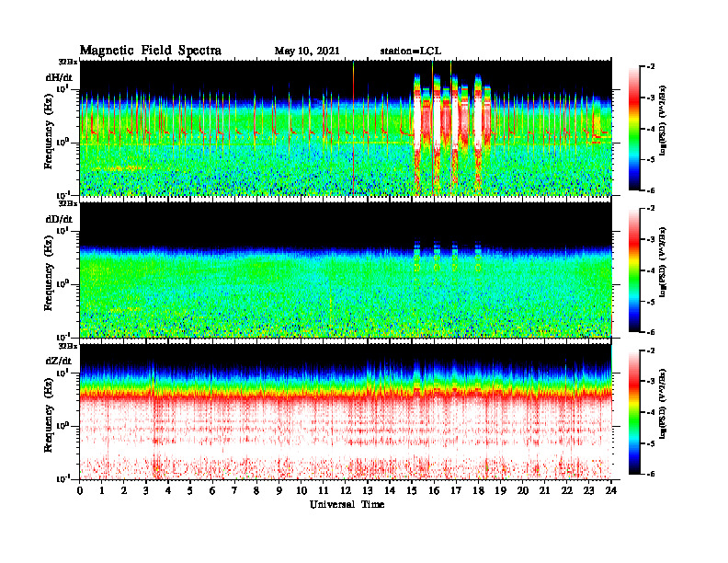
Task: Click '32Hz' label atop dZ/dt panel
Action: [68, 346]
